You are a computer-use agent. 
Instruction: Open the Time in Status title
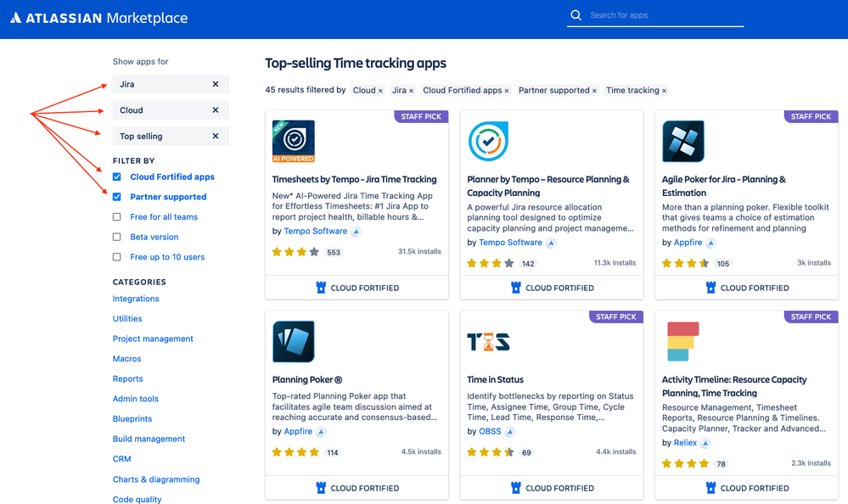[496, 379]
